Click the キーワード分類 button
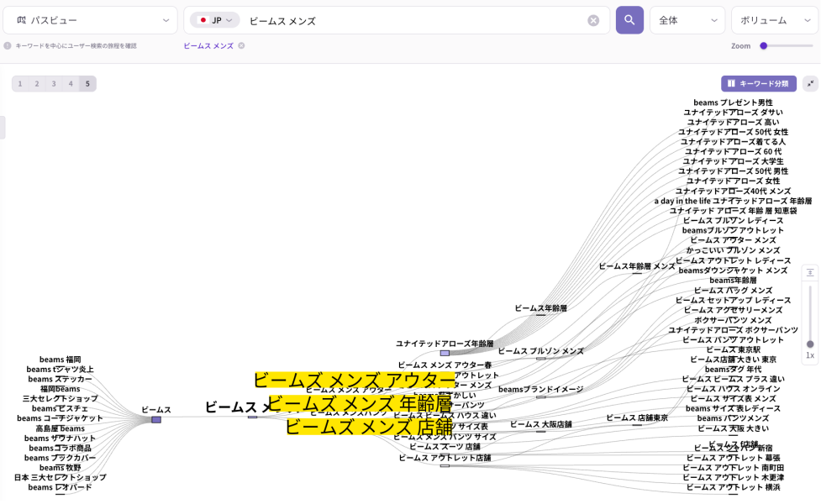Screen dimensions: 821x504 click(x=758, y=84)
